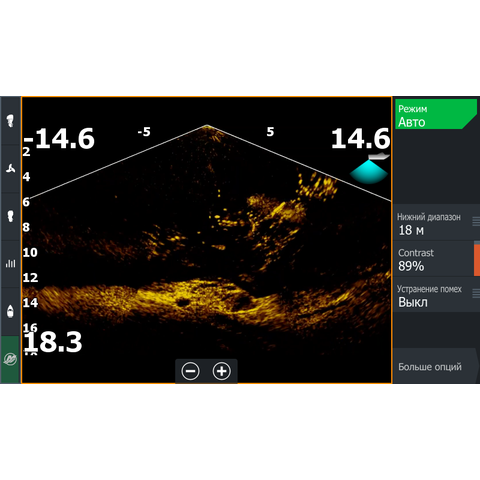Select the top outboard engine sidebar icon
The height and width of the screenshot is (480, 480).
coord(11,121)
